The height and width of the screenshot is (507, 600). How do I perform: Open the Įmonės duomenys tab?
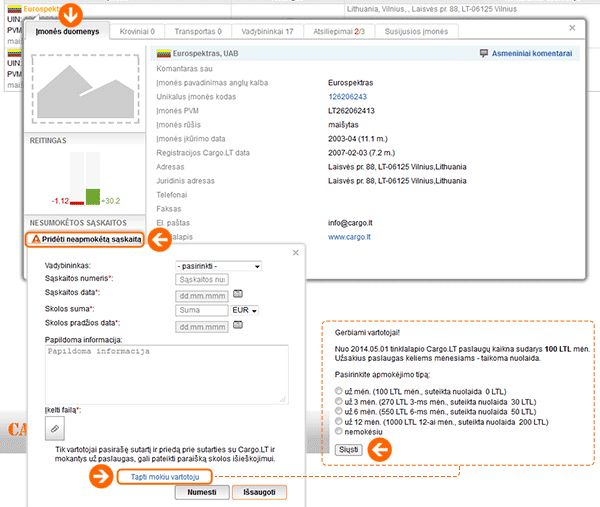click(x=67, y=31)
